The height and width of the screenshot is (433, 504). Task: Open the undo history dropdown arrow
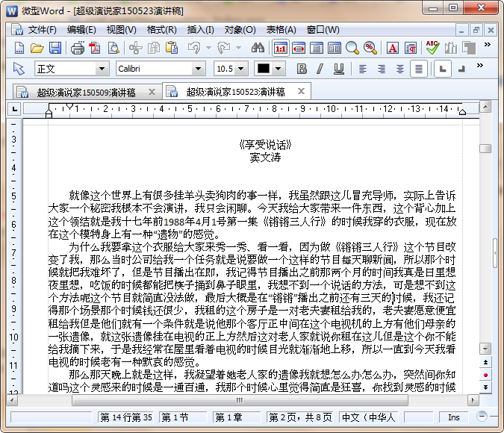208,48
